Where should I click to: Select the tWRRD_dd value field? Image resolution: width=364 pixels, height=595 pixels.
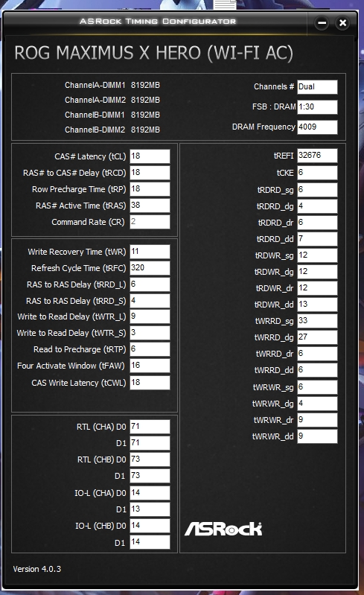click(x=317, y=369)
